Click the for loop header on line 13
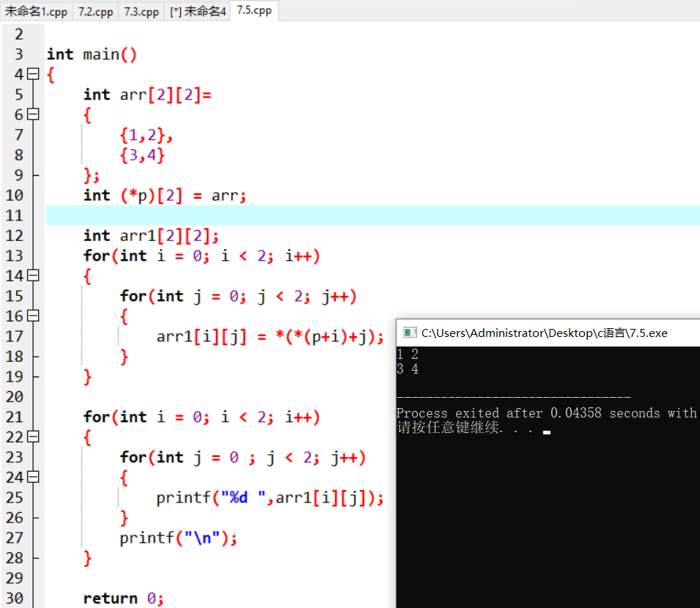 [202, 256]
